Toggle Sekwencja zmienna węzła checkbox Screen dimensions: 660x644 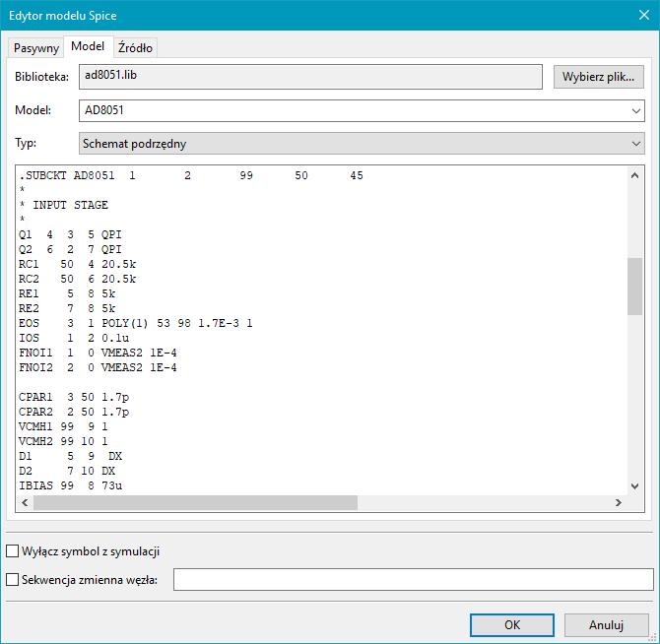tap(14, 580)
